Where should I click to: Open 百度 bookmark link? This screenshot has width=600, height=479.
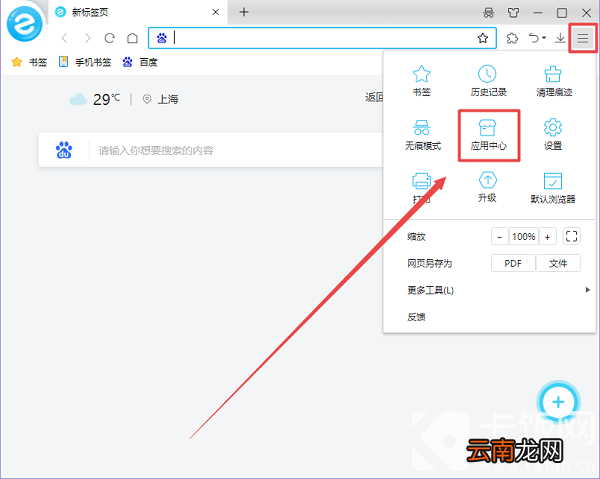pyautogui.click(x=140, y=62)
